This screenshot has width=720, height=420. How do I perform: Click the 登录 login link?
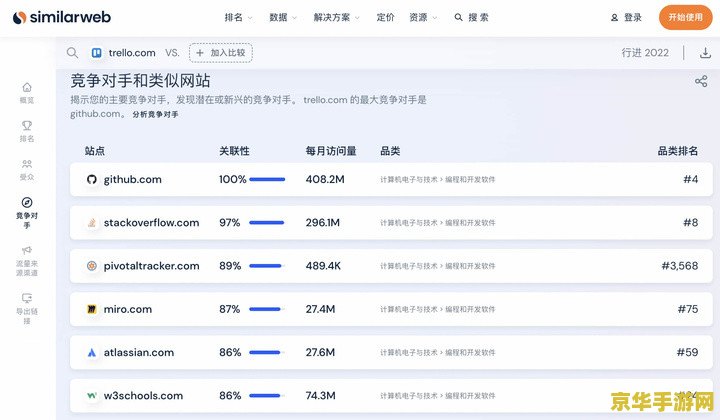click(626, 17)
